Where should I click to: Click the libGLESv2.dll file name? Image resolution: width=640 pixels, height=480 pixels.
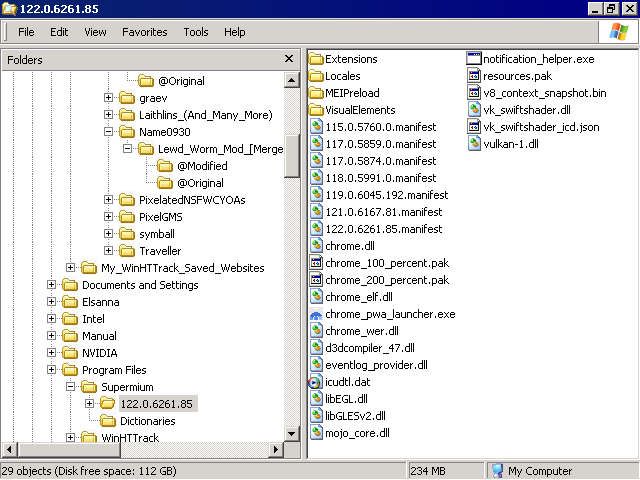pos(355,416)
